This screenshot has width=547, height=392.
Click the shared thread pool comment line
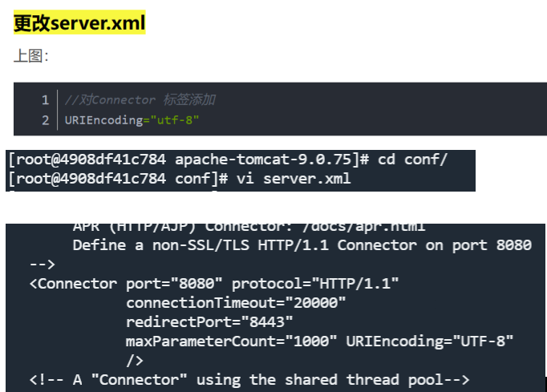pos(249,380)
